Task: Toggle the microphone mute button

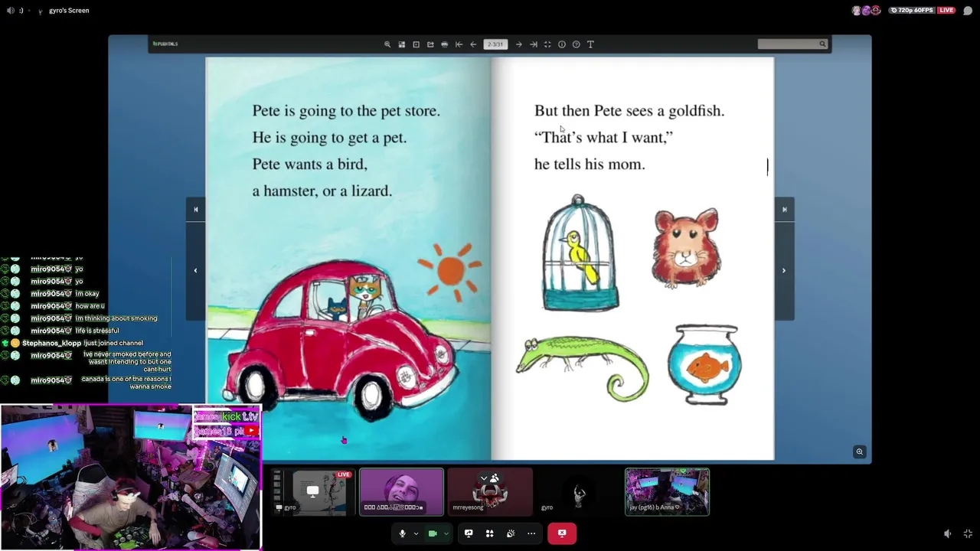Action: (x=402, y=533)
